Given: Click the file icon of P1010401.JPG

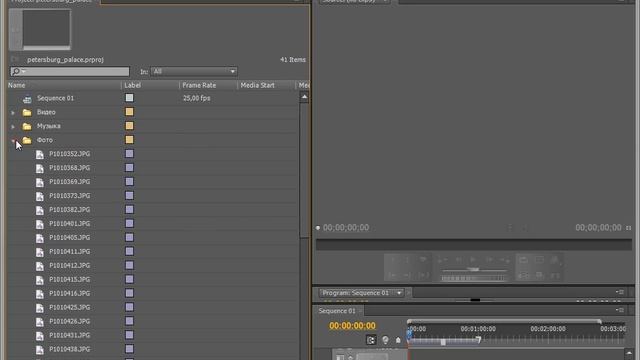Looking at the screenshot, I should tap(40, 224).
